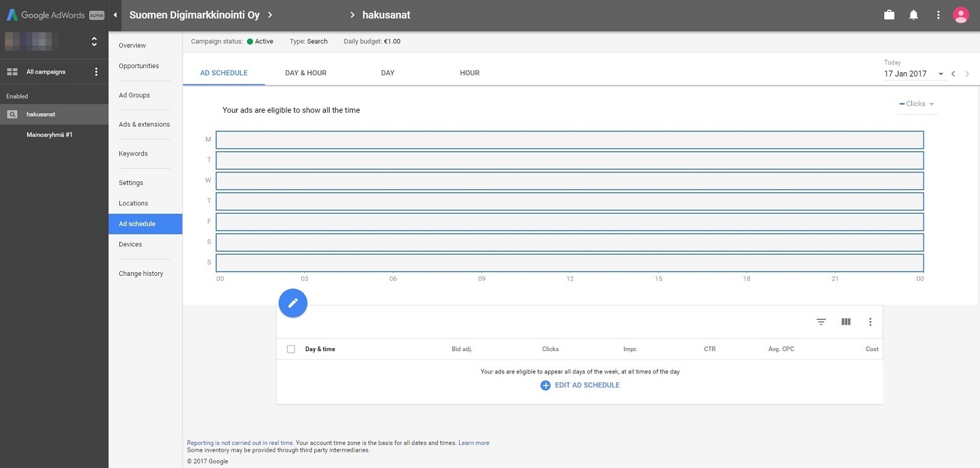This screenshot has width=980, height=468.
Task: Open Keywords page
Action: (133, 154)
